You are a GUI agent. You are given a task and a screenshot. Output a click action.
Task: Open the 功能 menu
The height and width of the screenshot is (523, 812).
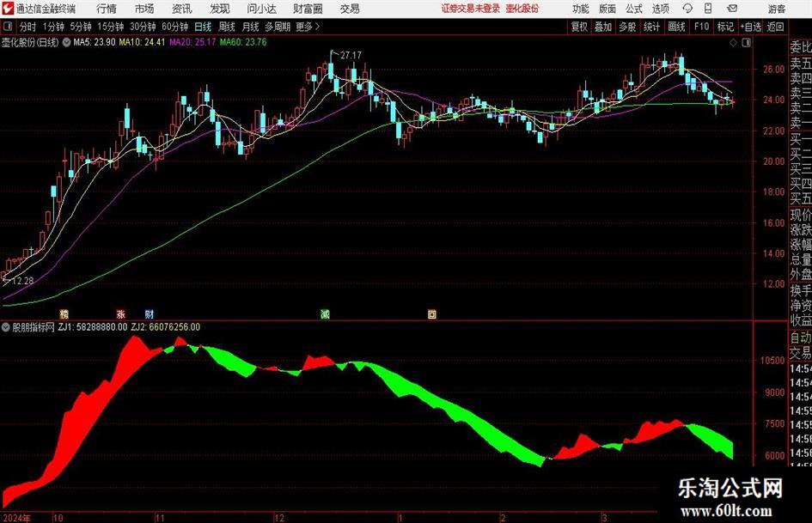point(581,9)
